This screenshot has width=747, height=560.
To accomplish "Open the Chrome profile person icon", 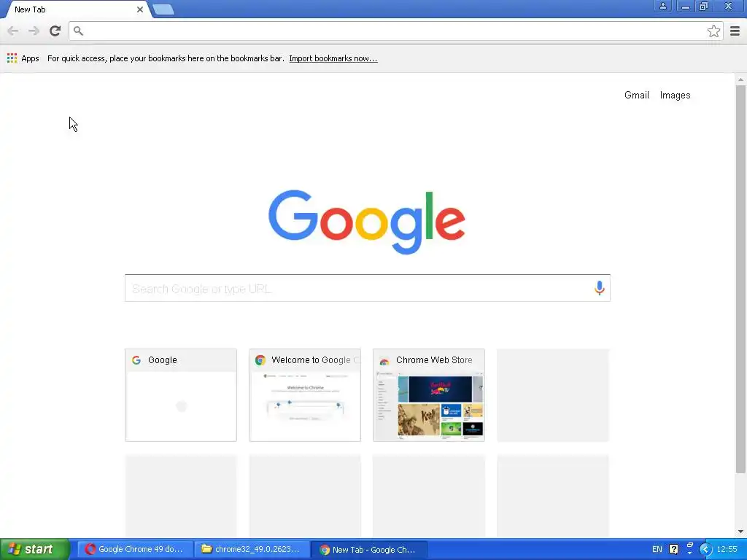I will [662, 6].
